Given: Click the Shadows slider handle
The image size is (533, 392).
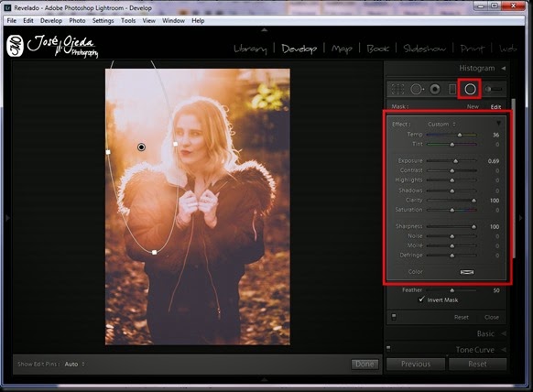Looking at the screenshot, I should tap(452, 191).
